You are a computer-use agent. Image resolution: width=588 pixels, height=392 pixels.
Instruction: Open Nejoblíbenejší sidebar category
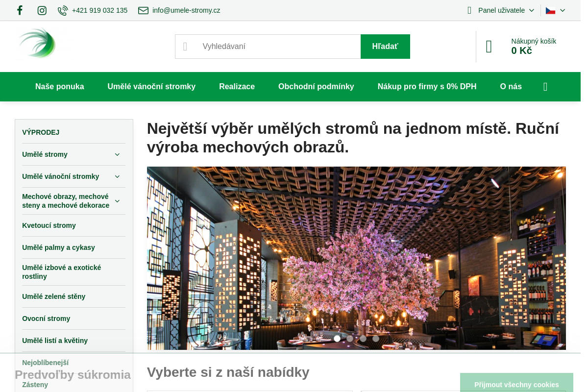pos(45,363)
